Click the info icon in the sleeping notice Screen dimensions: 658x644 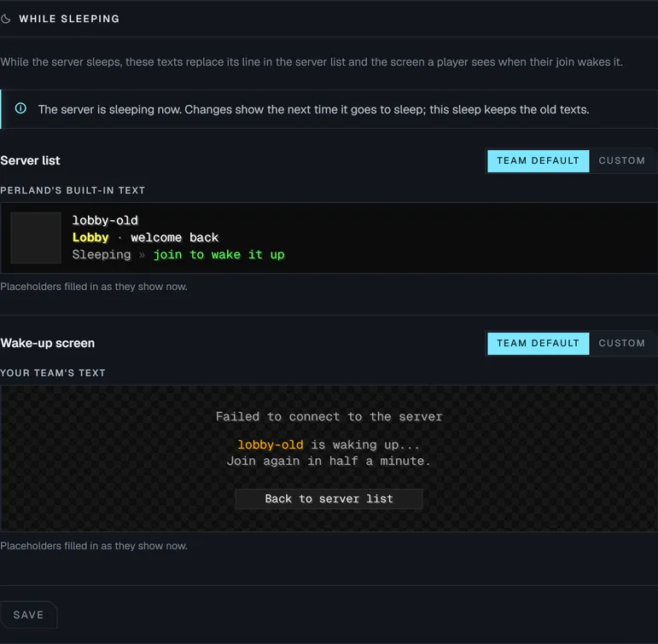tap(20, 108)
